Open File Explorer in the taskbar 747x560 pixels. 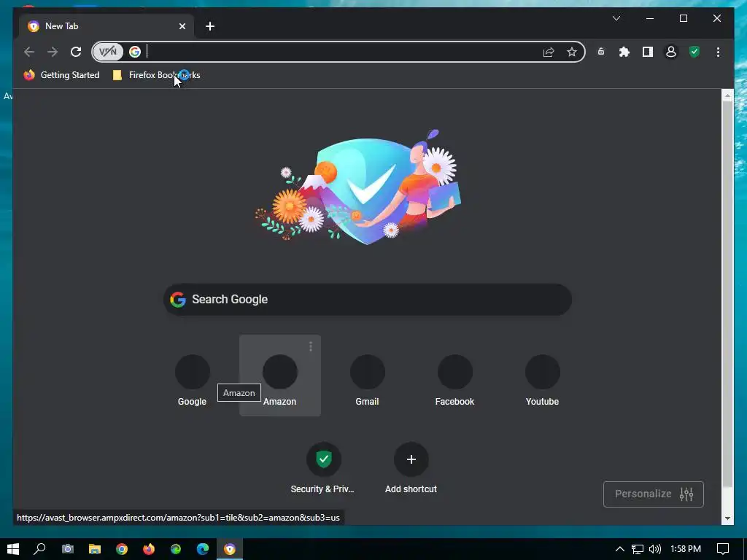[95, 549]
